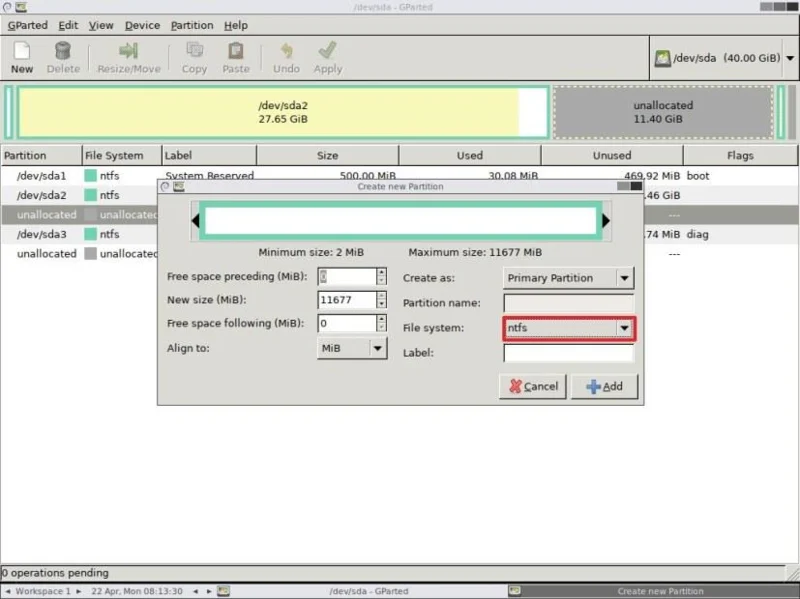The width and height of the screenshot is (800, 599).
Task: Click the Apply toolbar icon
Action: [328, 51]
